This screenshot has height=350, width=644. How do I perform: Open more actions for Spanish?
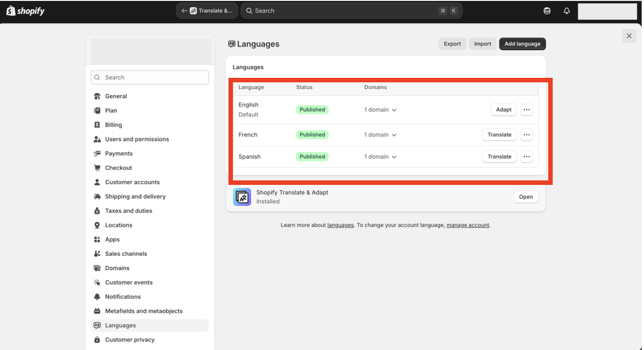(x=527, y=157)
